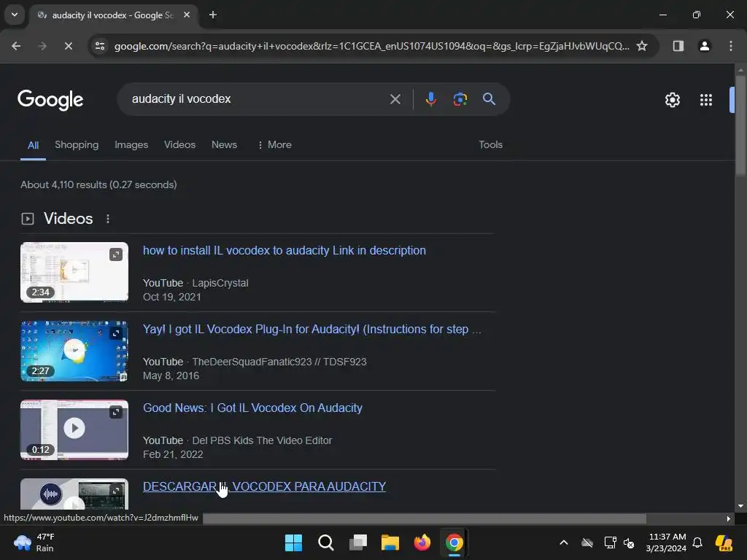Close the audacity il vocodex tab

tap(187, 15)
